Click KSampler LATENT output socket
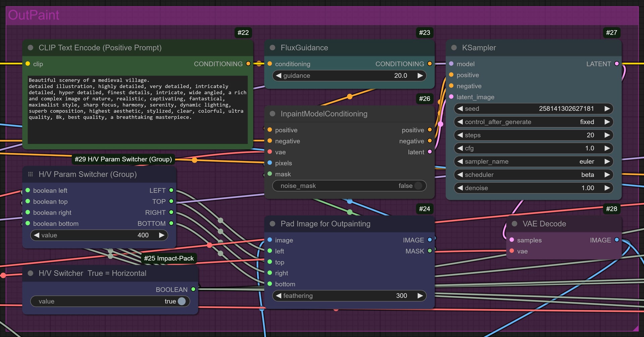Screen dimensions: 644x337 point(616,64)
